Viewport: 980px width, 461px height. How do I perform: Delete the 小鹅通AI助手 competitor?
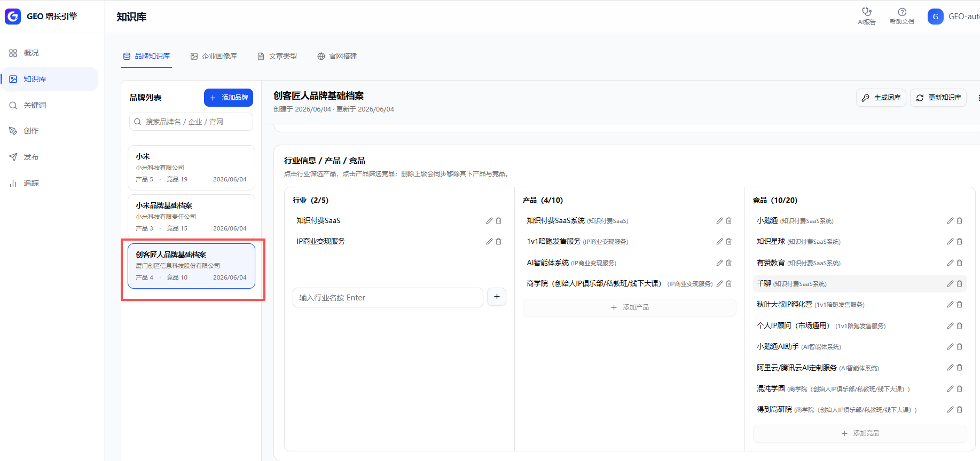[x=960, y=347]
